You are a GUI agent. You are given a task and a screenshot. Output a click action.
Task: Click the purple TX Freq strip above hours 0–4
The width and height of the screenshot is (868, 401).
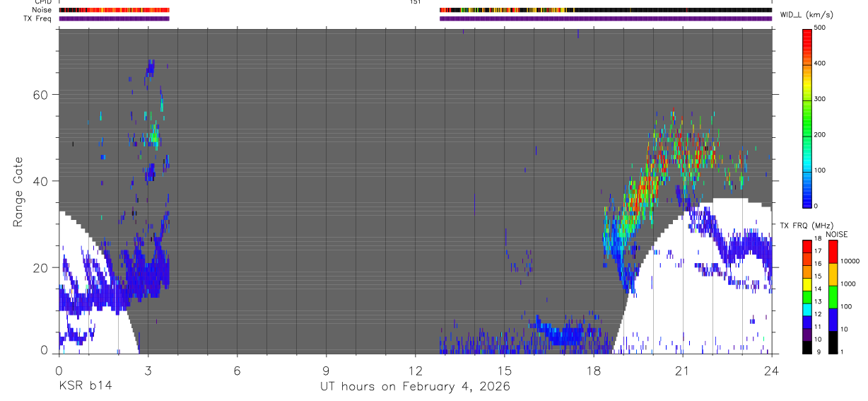[x=115, y=18]
